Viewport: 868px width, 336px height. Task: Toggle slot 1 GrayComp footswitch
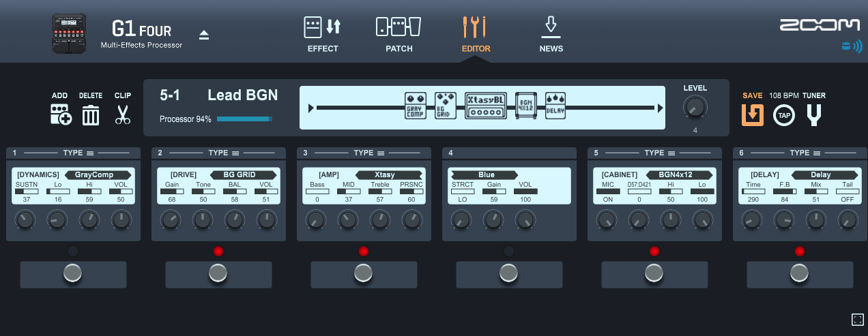click(x=73, y=274)
